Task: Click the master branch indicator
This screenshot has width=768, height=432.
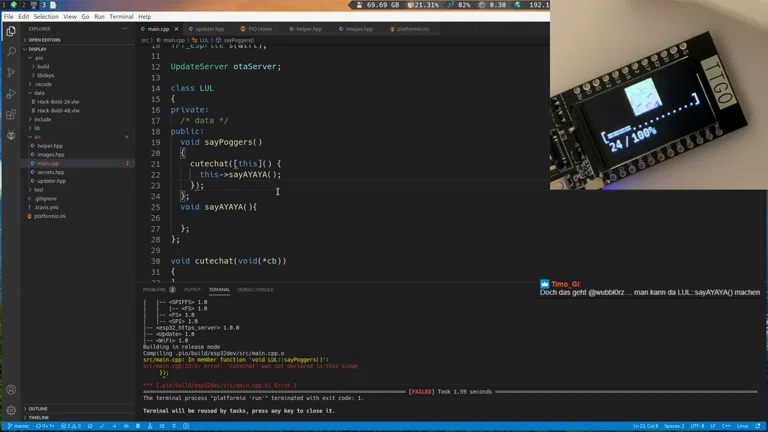Action: (x=19, y=426)
